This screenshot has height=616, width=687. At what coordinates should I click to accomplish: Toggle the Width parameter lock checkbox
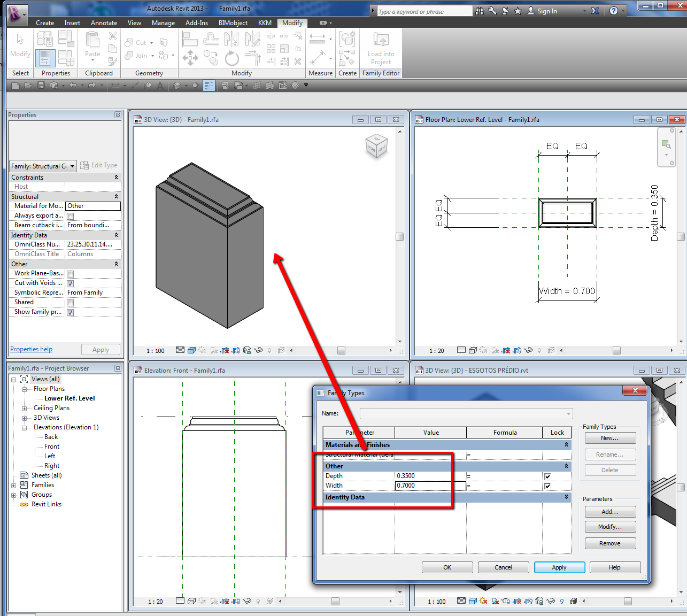point(547,486)
